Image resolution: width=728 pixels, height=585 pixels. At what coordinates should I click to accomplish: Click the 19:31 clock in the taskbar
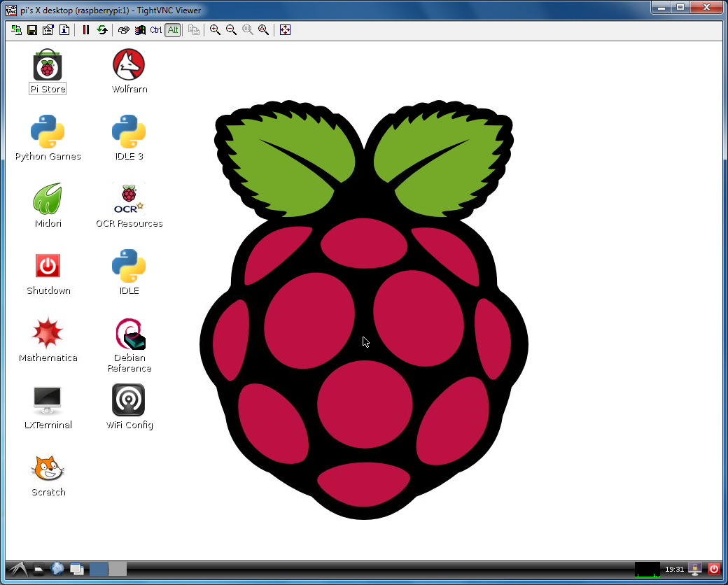(x=674, y=570)
